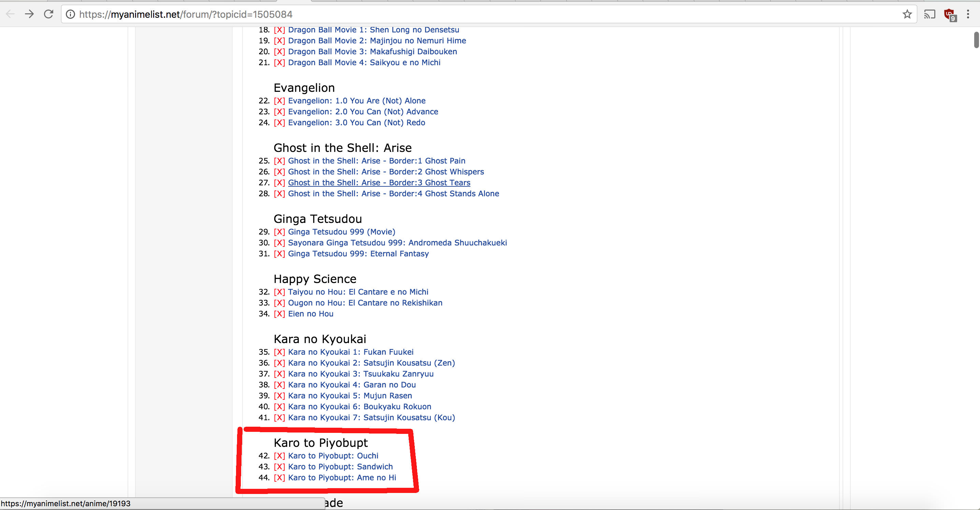980x510 pixels.
Task: Click the browser forward arrow
Action: coord(29,14)
